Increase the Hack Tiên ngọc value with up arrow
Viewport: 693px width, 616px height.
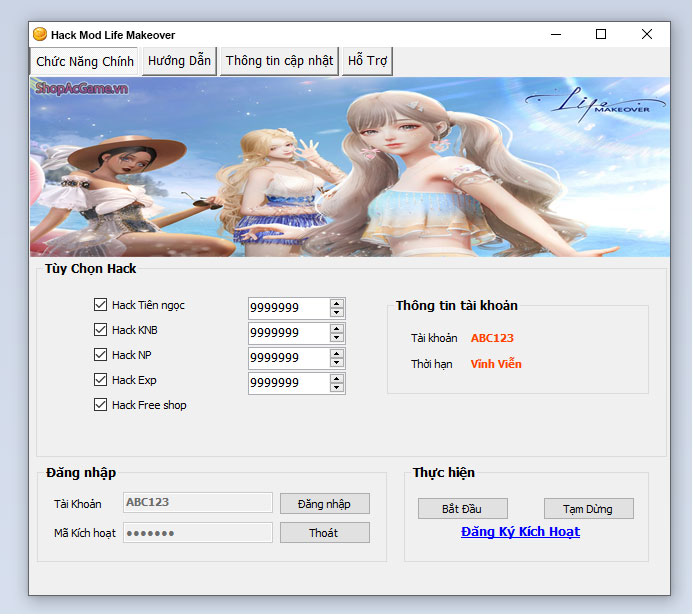[337, 304]
